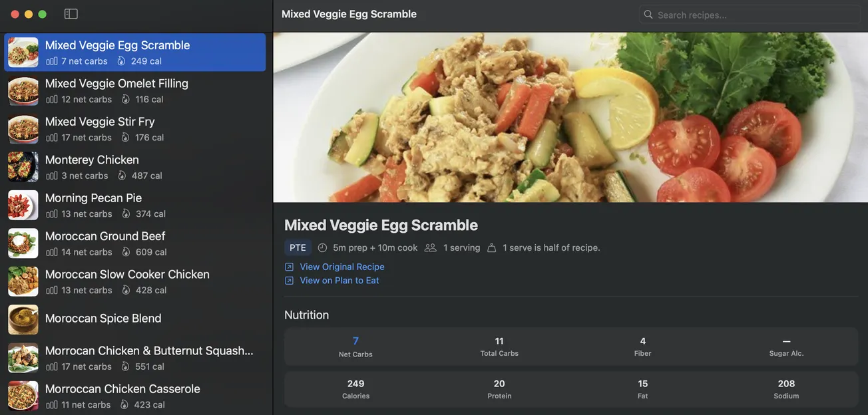Click the calorie flame icon under Morning Pecan Pie
This screenshot has width=868, height=415.
click(x=121, y=213)
